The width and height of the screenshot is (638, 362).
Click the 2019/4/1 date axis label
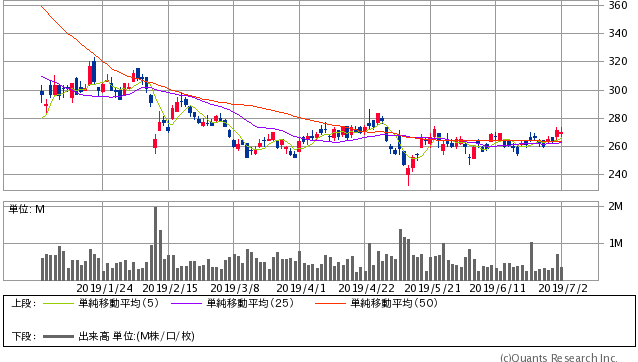click(301, 288)
